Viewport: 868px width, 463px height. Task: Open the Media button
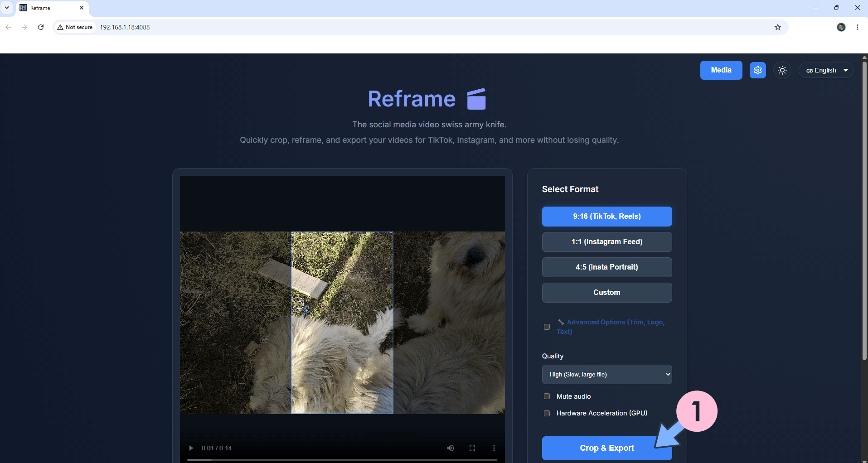point(721,70)
